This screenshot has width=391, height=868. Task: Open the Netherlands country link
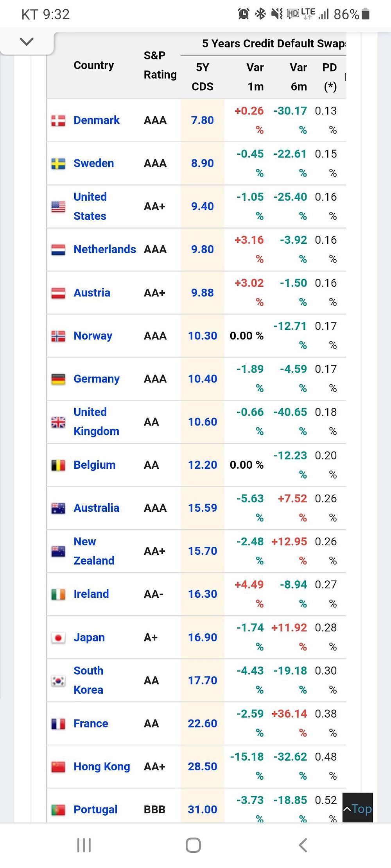tap(105, 249)
